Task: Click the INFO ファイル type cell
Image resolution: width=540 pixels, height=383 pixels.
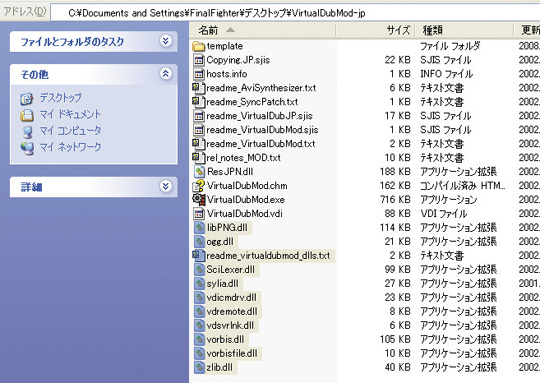Action: pos(447,74)
